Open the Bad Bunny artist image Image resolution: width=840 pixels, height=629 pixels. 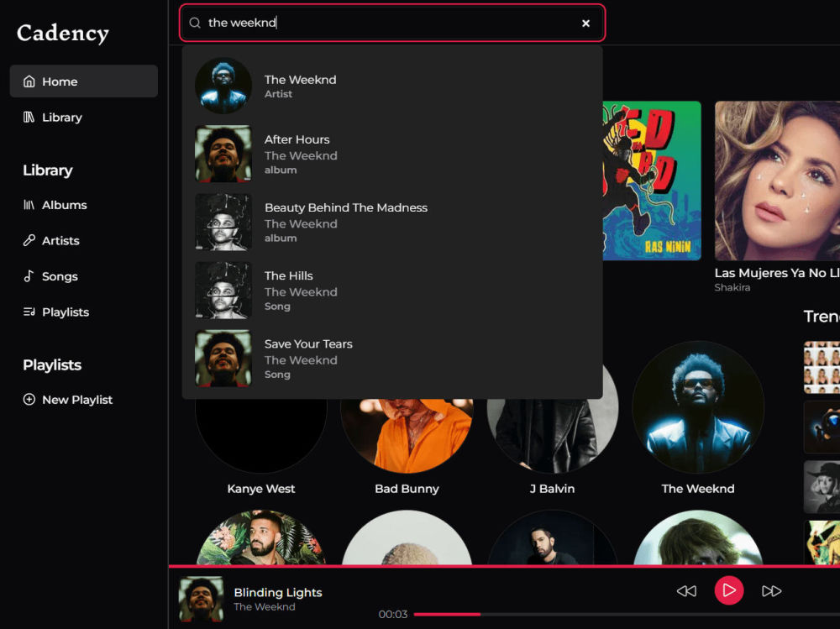pos(407,435)
